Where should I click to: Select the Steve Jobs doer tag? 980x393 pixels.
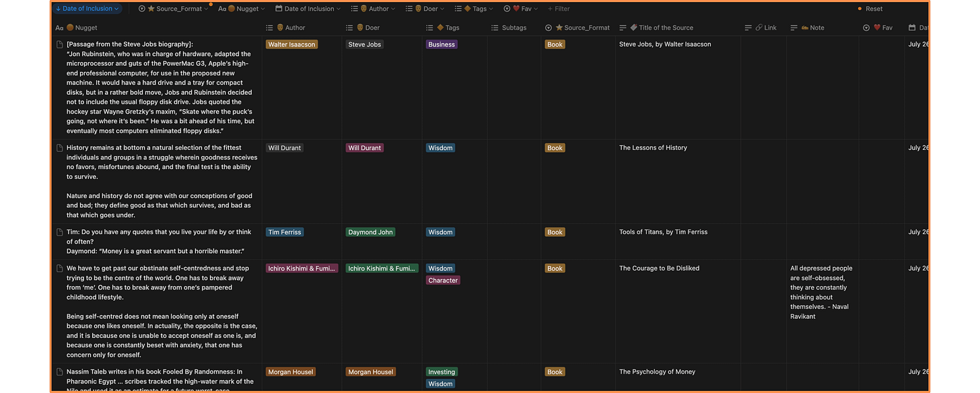pyautogui.click(x=364, y=44)
